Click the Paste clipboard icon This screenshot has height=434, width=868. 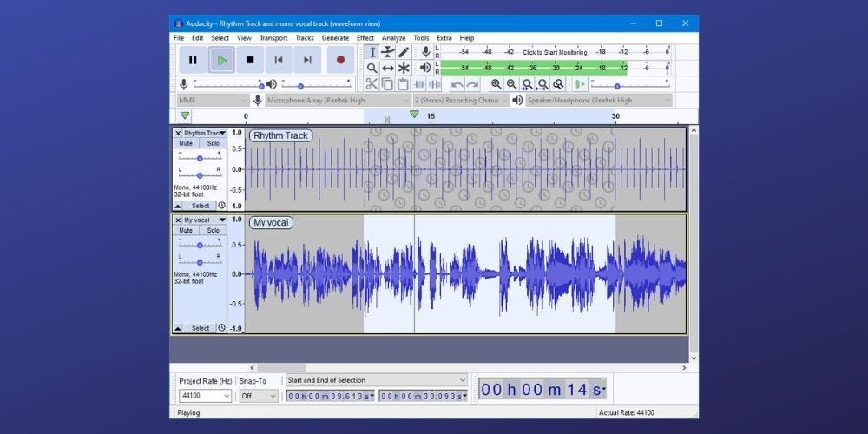click(403, 84)
